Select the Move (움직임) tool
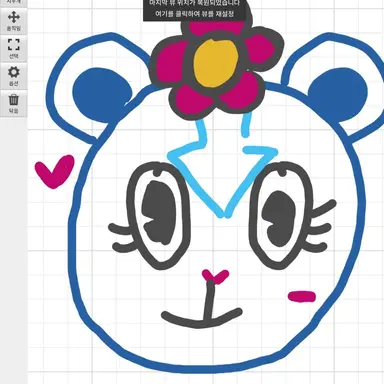 pos(13,21)
